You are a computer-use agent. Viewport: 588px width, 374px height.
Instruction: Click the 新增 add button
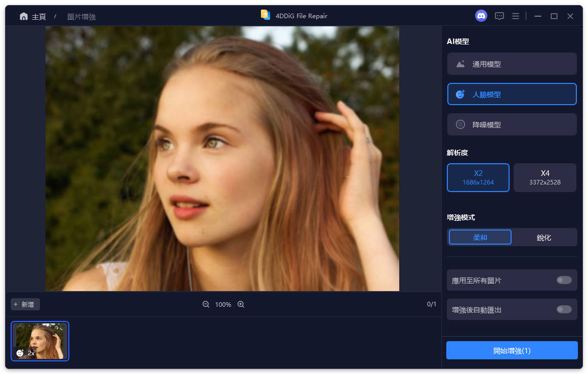[x=25, y=304]
